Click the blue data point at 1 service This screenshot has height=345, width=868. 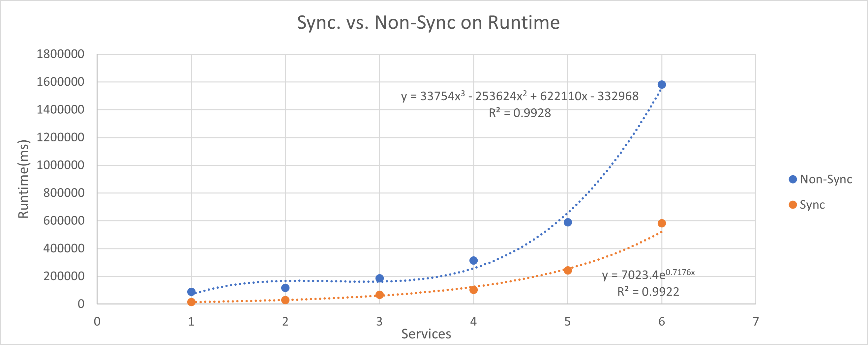point(191,292)
